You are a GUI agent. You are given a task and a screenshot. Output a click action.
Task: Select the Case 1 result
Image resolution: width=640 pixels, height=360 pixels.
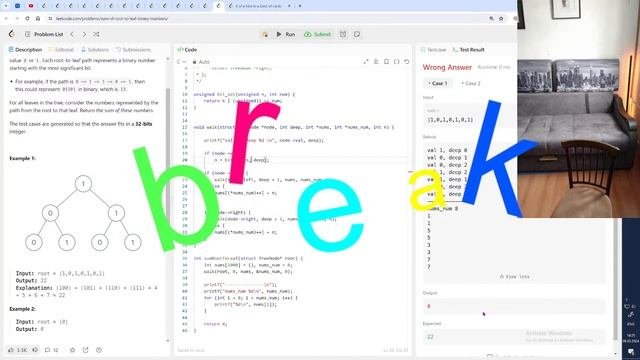point(438,83)
